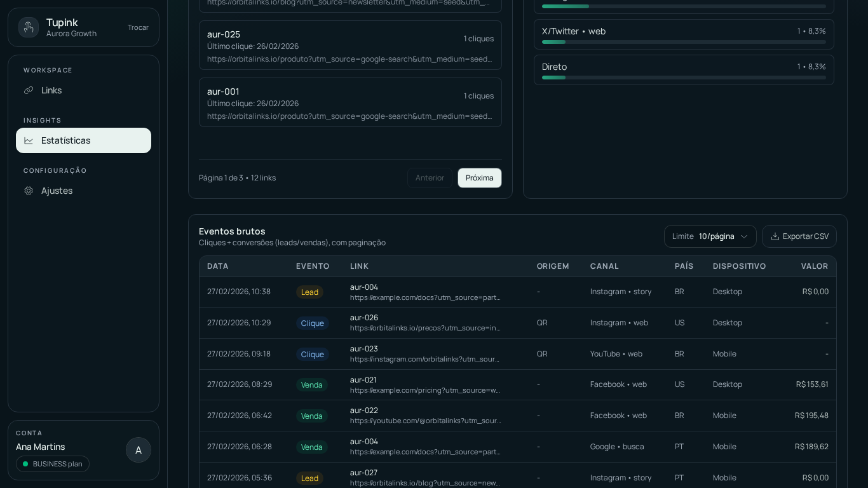The image size is (868, 488).
Task: Click the Direto channel progress bar
Action: point(684,78)
